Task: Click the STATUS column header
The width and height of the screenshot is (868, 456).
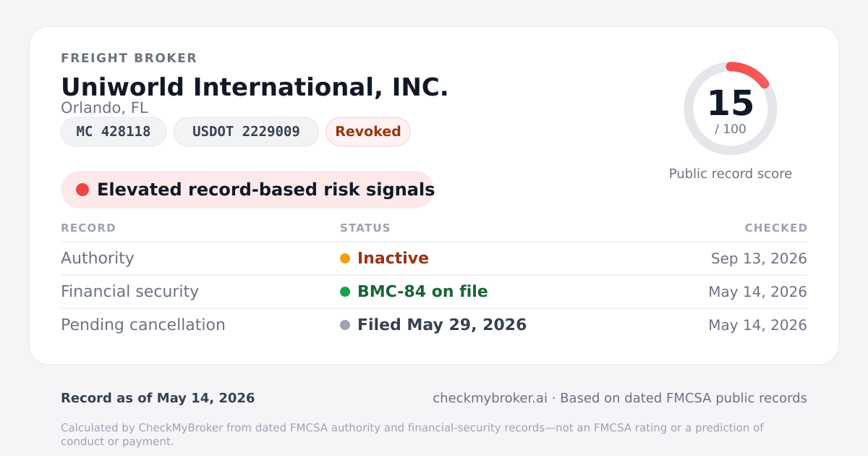Action: click(x=365, y=228)
